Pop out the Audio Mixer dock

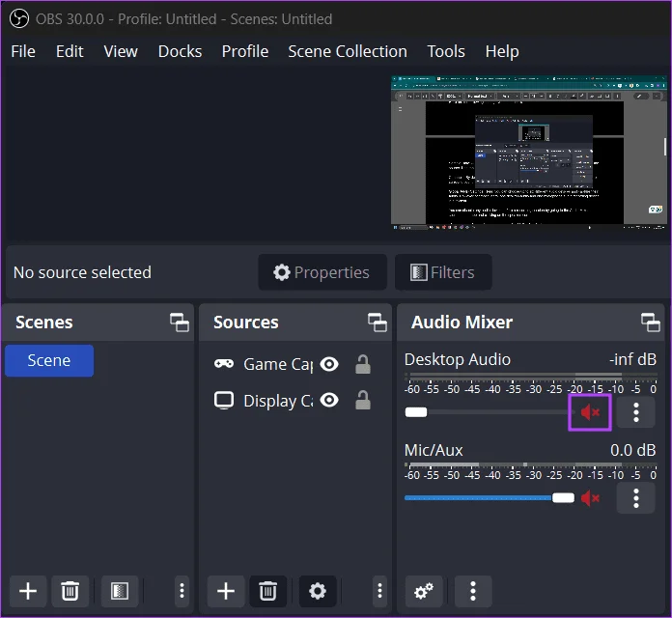[x=650, y=323]
